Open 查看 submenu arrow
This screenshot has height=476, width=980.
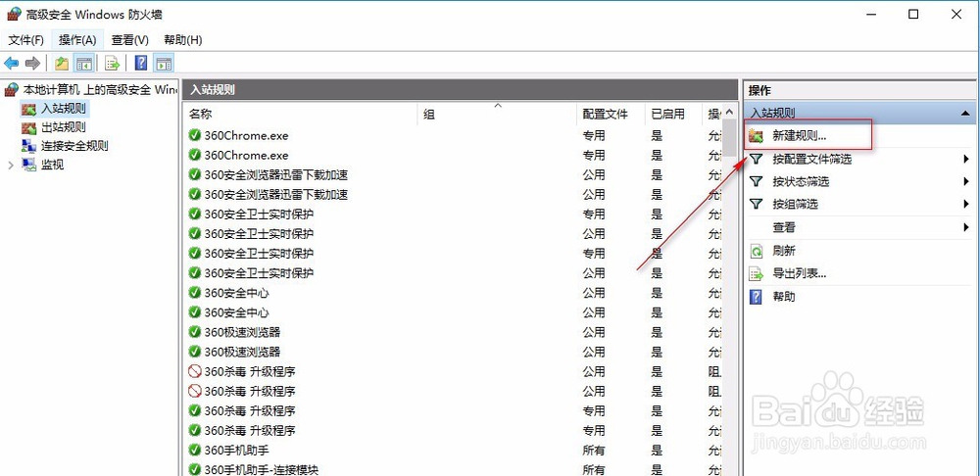(966, 227)
